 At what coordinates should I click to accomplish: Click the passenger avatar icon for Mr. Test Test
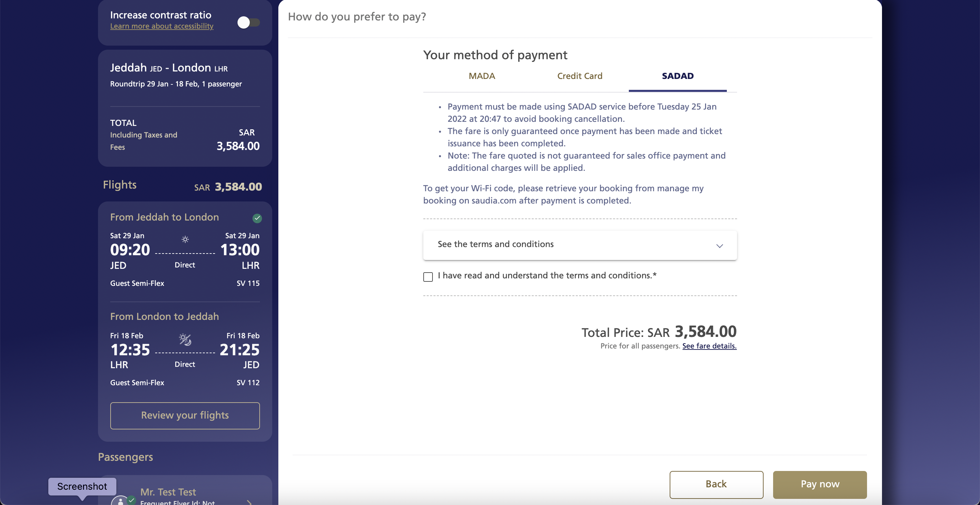coord(120,501)
